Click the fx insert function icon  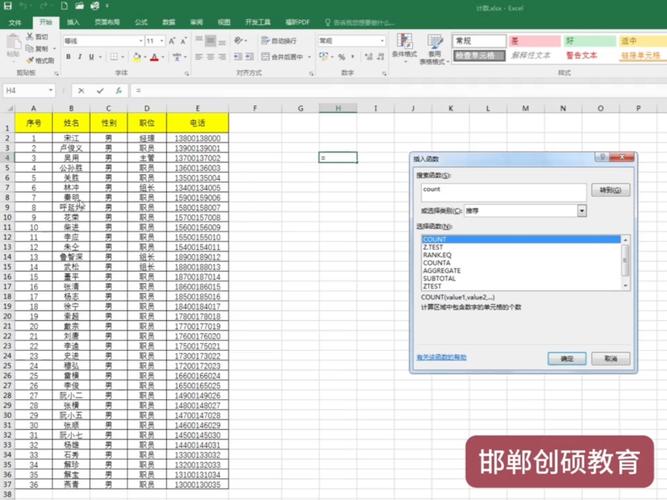(119, 91)
